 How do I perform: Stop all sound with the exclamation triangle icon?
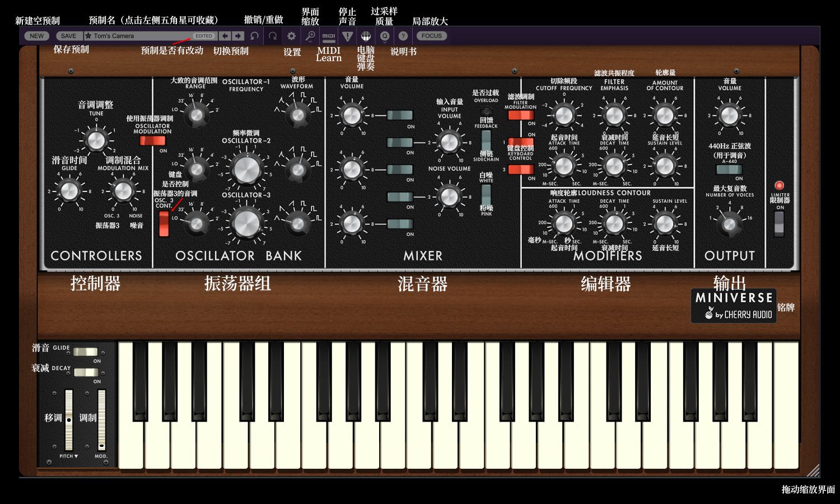[x=347, y=36]
